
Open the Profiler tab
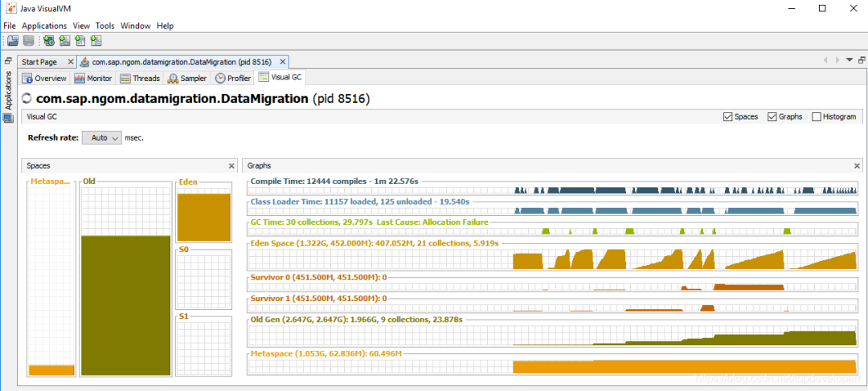[x=233, y=78]
